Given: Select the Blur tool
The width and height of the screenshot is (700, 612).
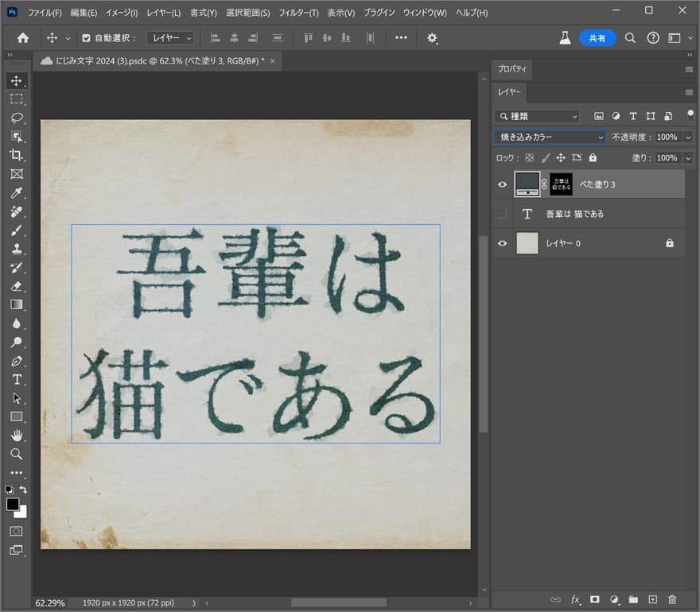Looking at the screenshot, I should (x=17, y=323).
